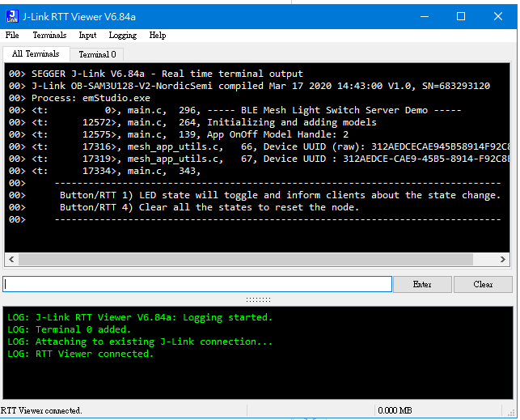The height and width of the screenshot is (420, 520).
Task: Click 'RTT Viewer connected.' status bar text
Action: [x=41, y=411]
